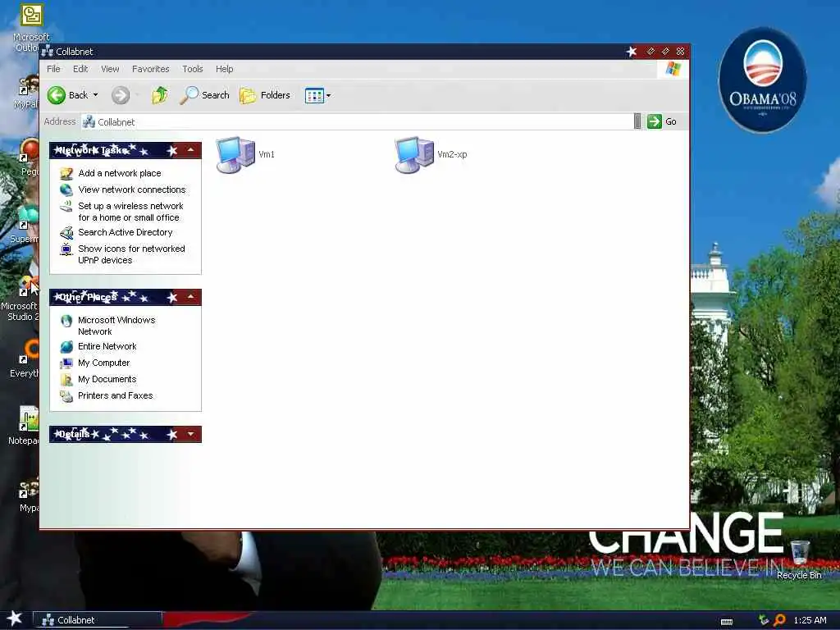Open the Recycle Bin desktop icon
This screenshot has width=840, height=630.
coord(799,559)
